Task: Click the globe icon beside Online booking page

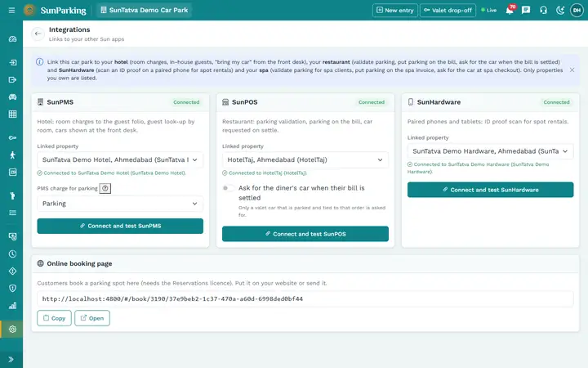Action: [x=41, y=263]
